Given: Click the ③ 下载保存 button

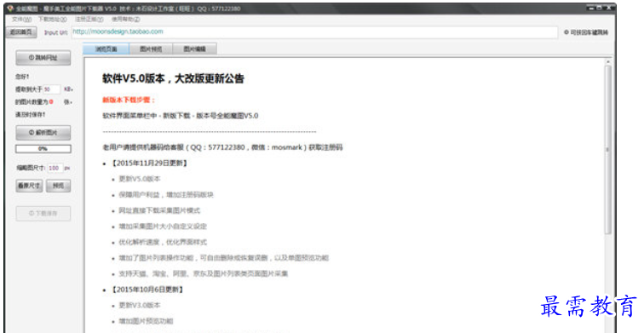Looking at the screenshot, I should pos(43,214).
